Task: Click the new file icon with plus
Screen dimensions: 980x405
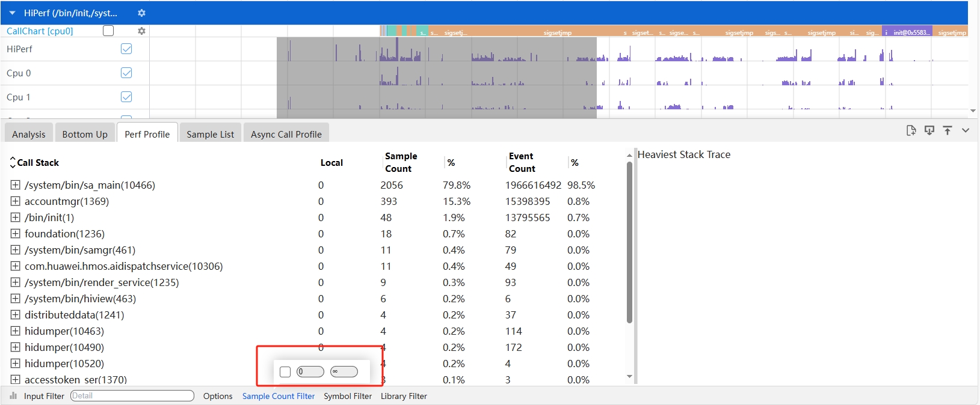Action: pos(911,130)
